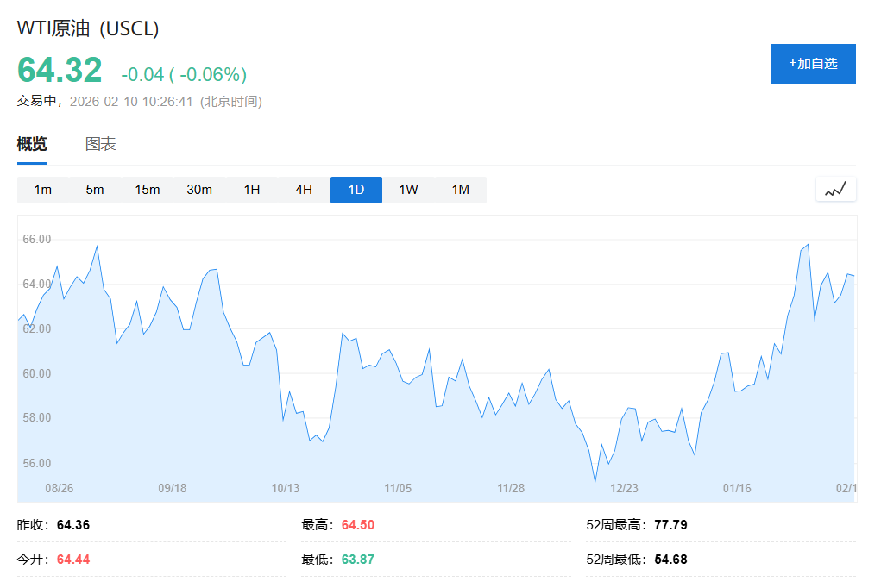Select the 1m timeframe
The height and width of the screenshot is (588, 881).
(x=42, y=190)
